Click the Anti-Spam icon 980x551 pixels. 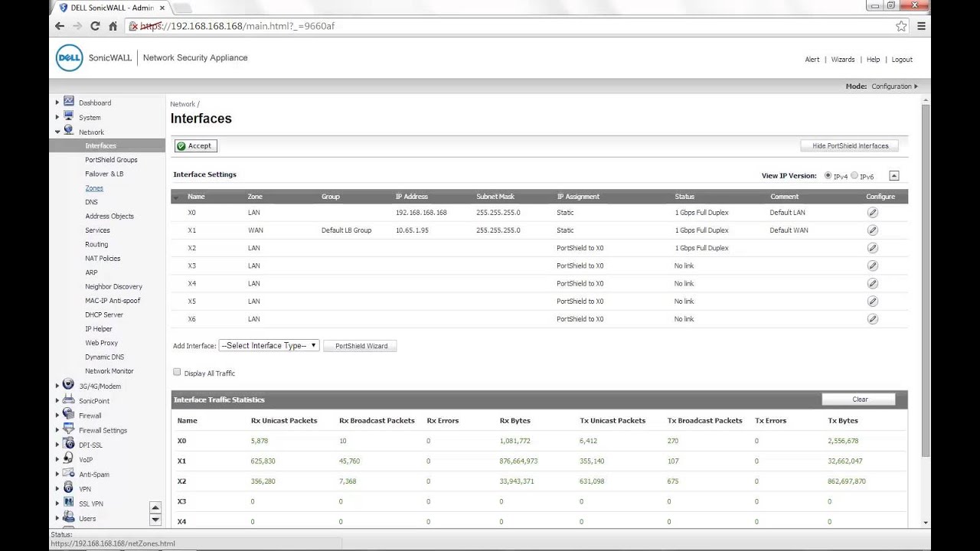point(69,474)
